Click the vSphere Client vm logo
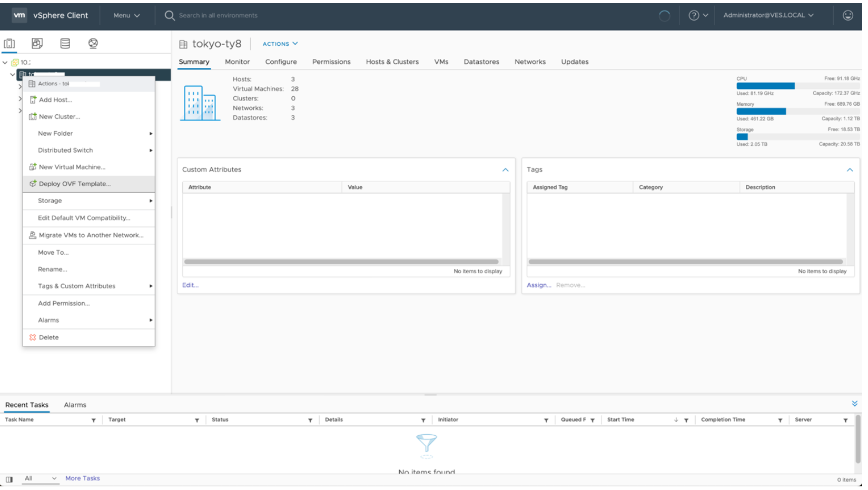The image size is (868, 490). pos(20,15)
